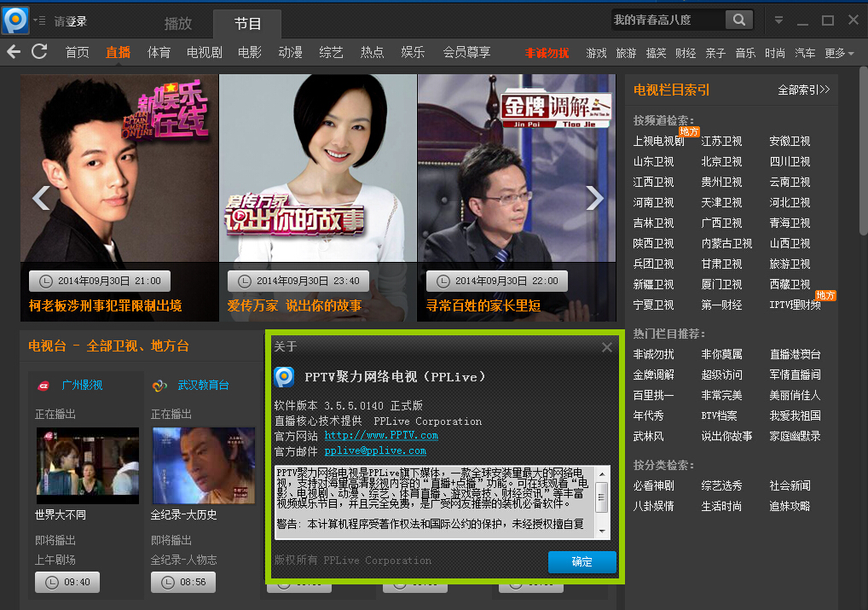The width and height of the screenshot is (868, 610).
Task: Click the 08:56 reminder clock button
Action: pyautogui.click(x=183, y=583)
